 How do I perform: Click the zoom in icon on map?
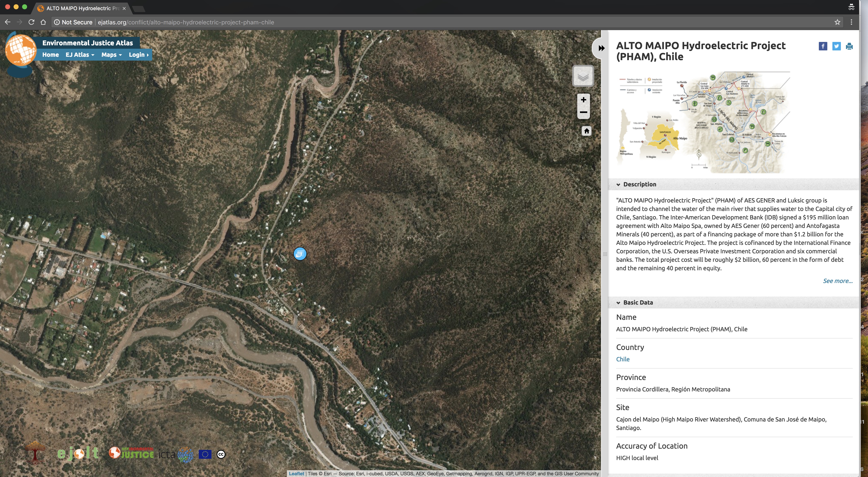[x=583, y=99]
